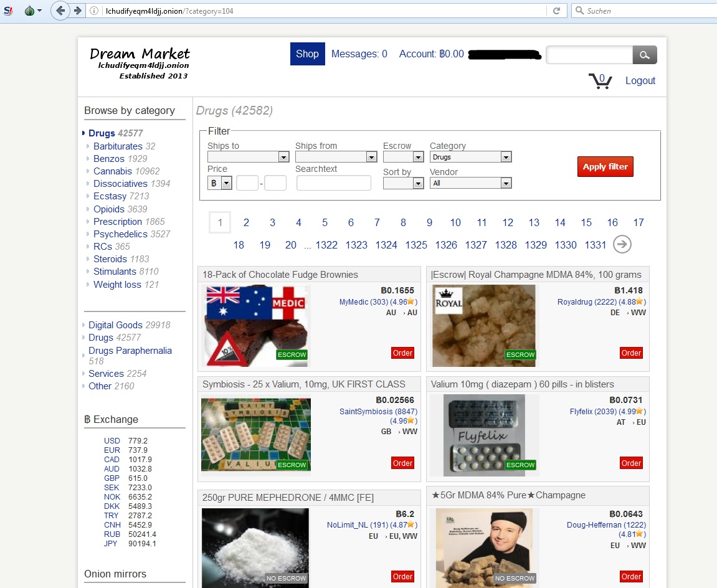Click the Browse by category heading
This screenshot has width=717, height=588.
pos(130,111)
